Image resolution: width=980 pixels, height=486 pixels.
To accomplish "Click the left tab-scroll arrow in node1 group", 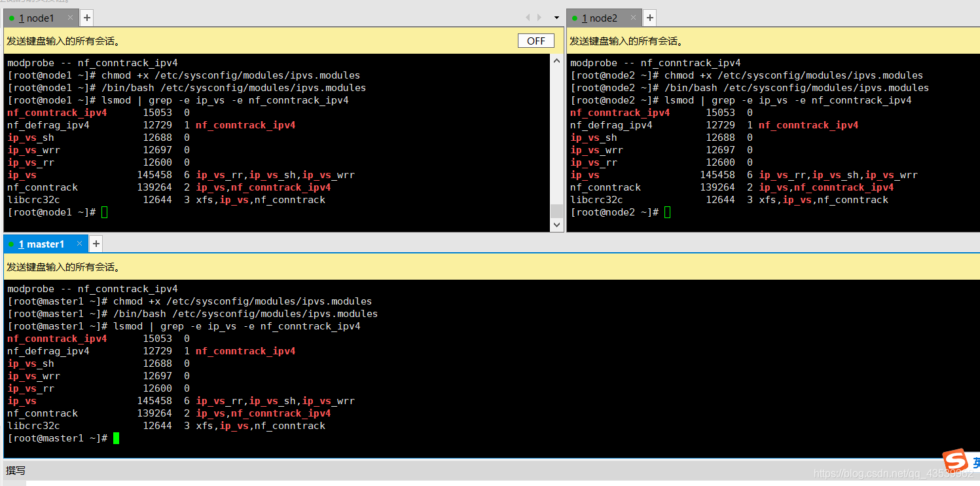I will (x=528, y=18).
